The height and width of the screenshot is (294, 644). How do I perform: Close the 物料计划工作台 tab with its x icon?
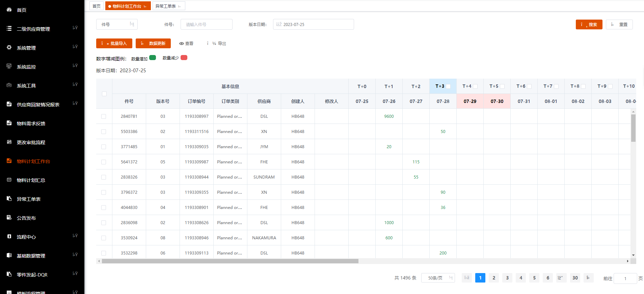point(145,6)
